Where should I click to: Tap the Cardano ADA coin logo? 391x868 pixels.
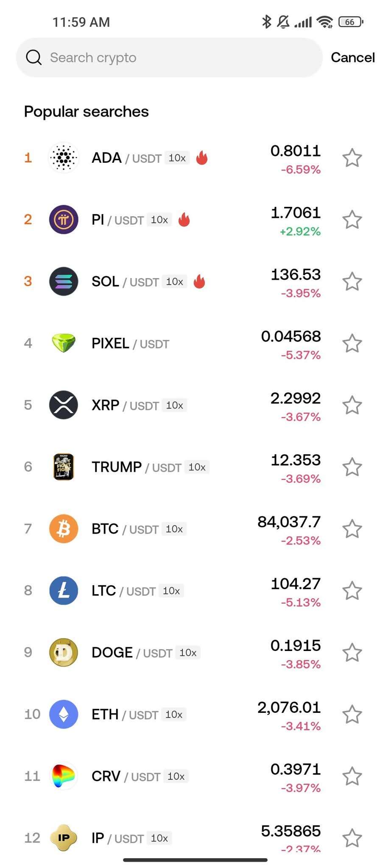click(64, 158)
